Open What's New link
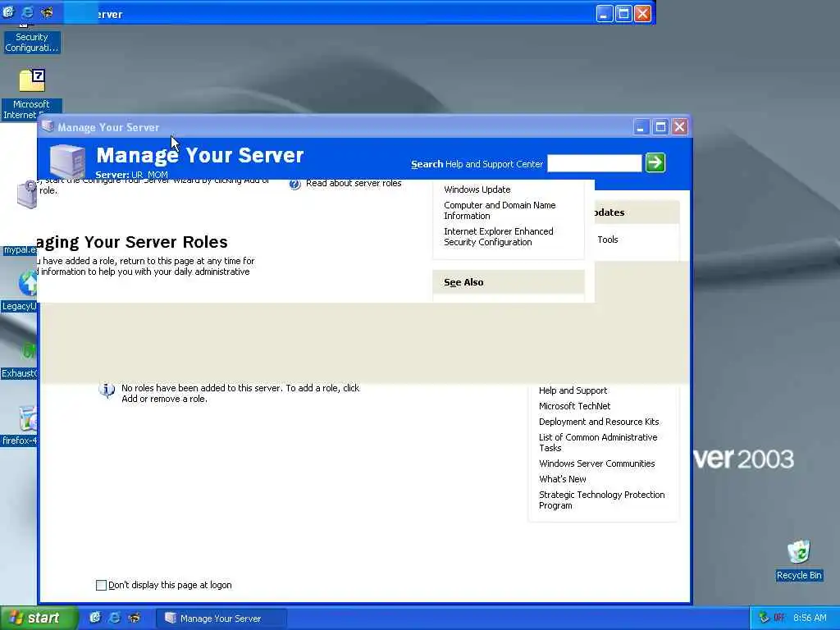The image size is (840, 630). [x=562, y=479]
